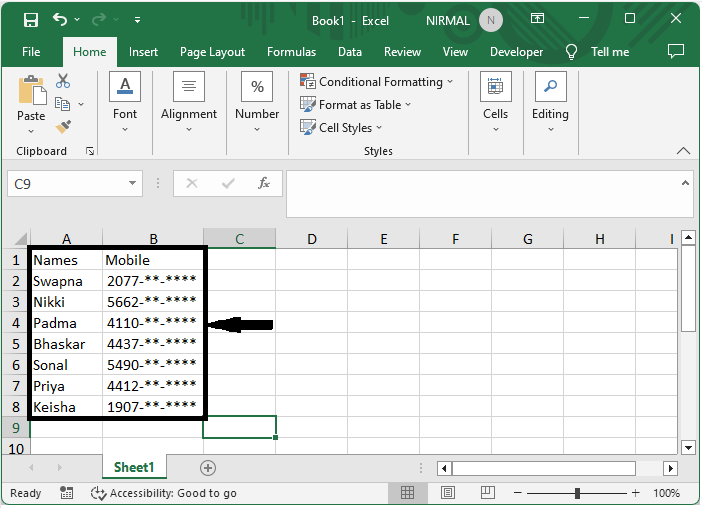Screen dimensions: 702x508
Task: Click the Undo arrow icon
Action: 61,20
